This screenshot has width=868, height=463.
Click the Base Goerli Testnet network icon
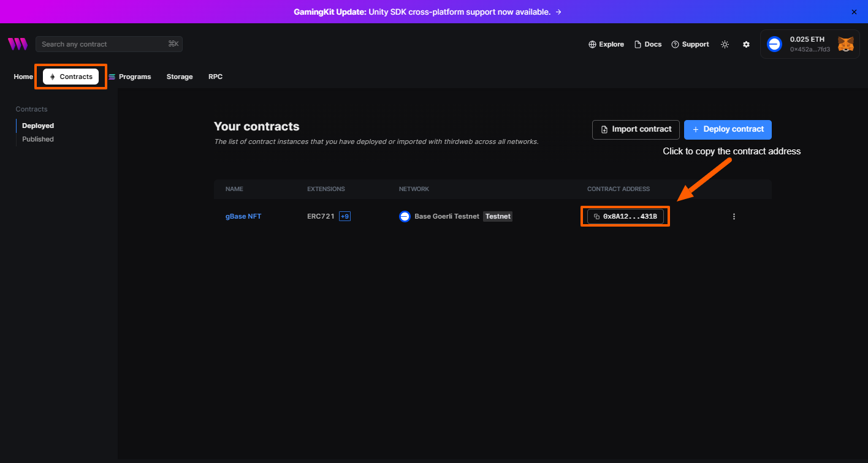click(x=405, y=216)
